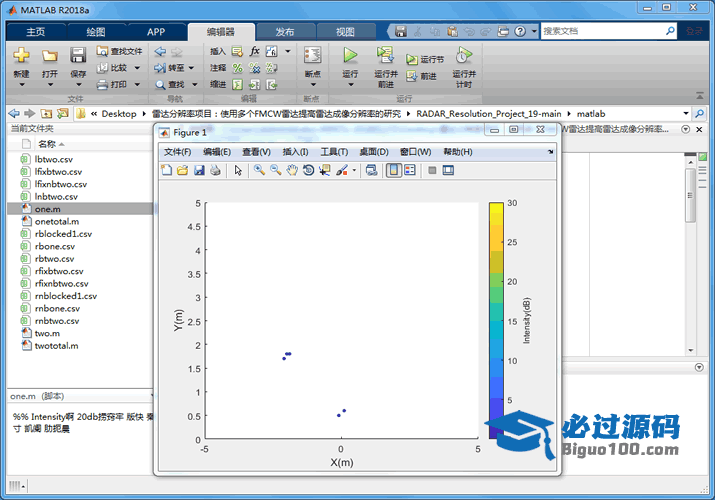Screen dimensions: 715x500
Task: Click the New script icon in the ribbon
Action: [x=21, y=56]
